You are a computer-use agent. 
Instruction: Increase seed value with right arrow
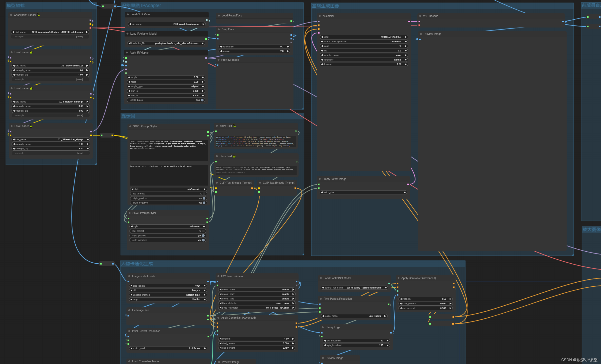click(406, 37)
